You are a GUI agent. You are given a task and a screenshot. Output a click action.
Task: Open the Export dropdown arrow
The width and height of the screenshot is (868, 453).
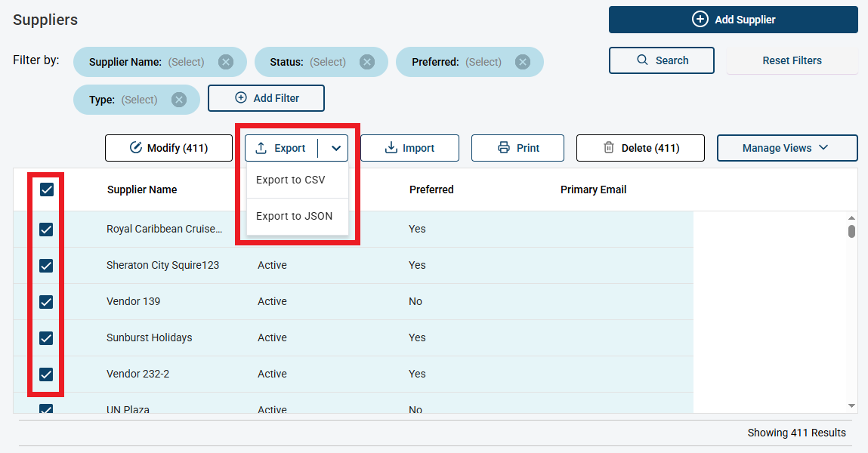tap(335, 148)
